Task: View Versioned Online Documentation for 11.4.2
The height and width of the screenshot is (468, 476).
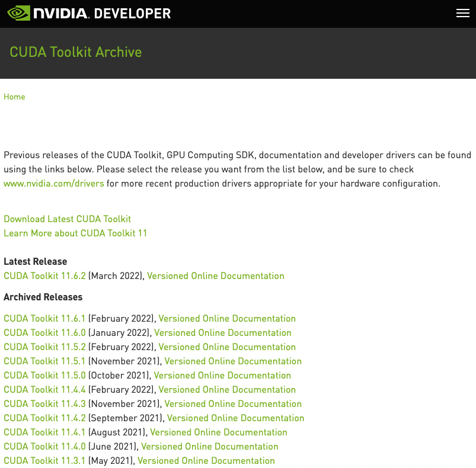Action: (x=235, y=418)
